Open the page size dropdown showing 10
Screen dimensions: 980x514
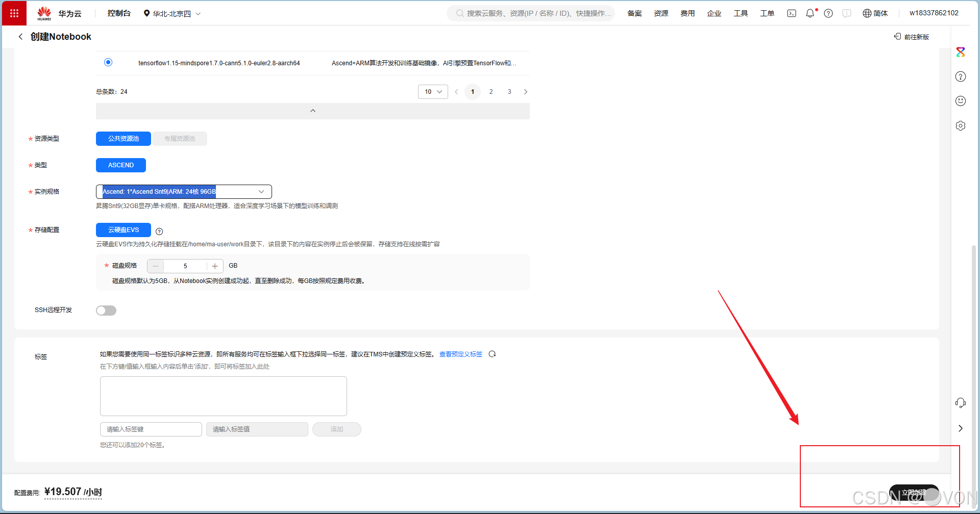433,92
